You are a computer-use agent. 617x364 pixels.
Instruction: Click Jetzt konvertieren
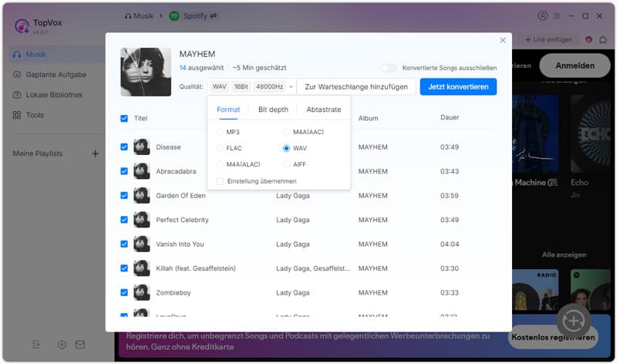(458, 86)
